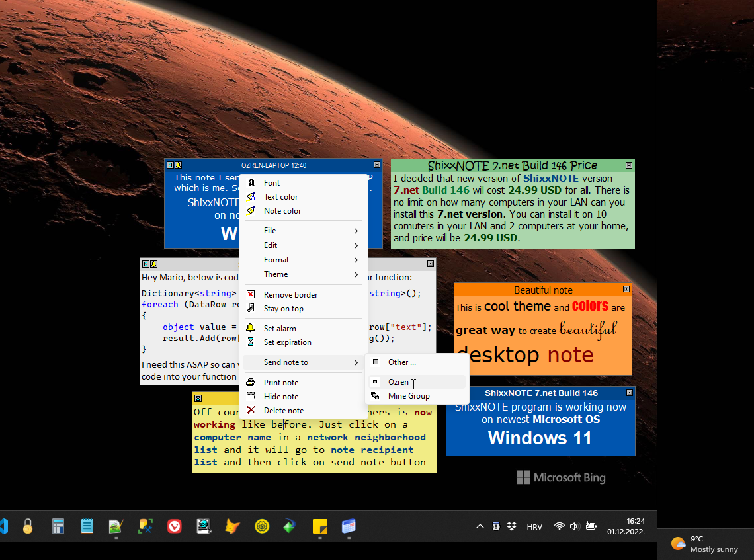The height and width of the screenshot is (560, 754).
Task: Select Remove border
Action: [303, 294]
